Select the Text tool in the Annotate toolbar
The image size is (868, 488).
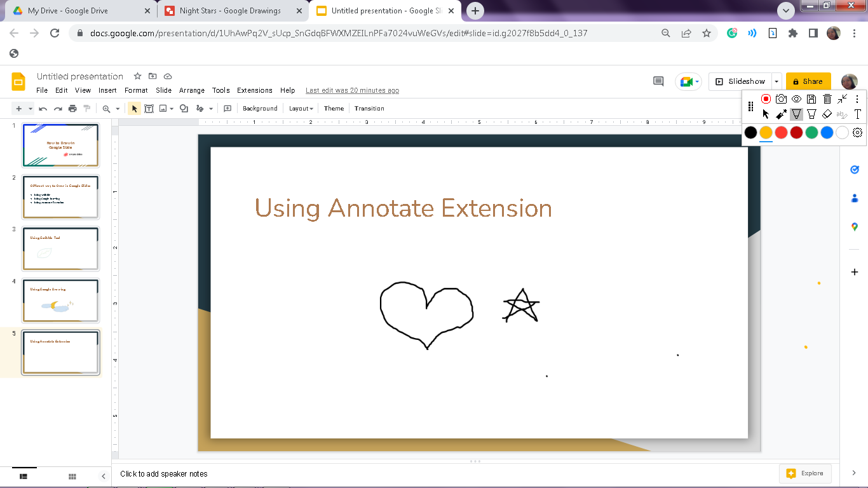pos(857,114)
